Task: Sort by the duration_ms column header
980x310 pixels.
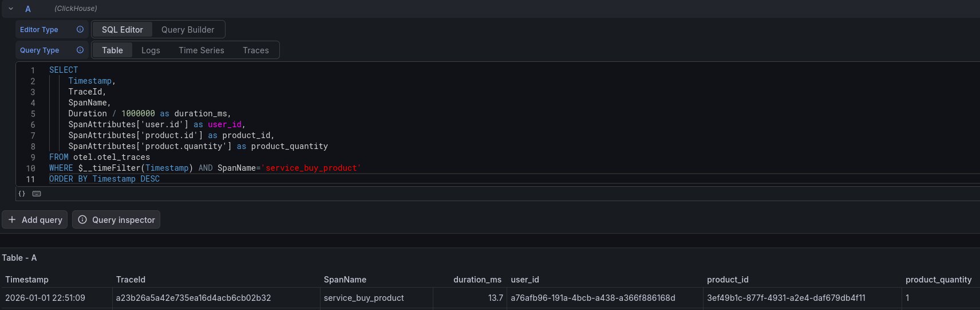Action: pyautogui.click(x=477, y=280)
